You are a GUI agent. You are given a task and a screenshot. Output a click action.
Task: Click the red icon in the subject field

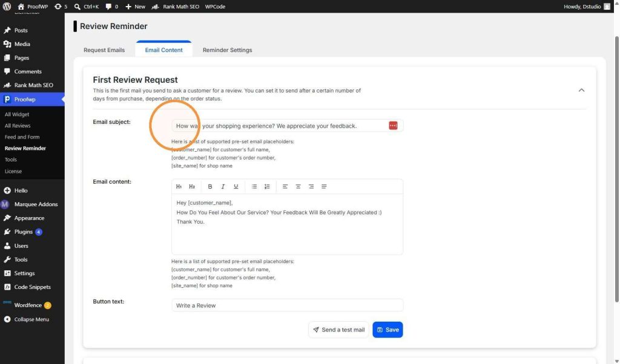click(x=392, y=126)
